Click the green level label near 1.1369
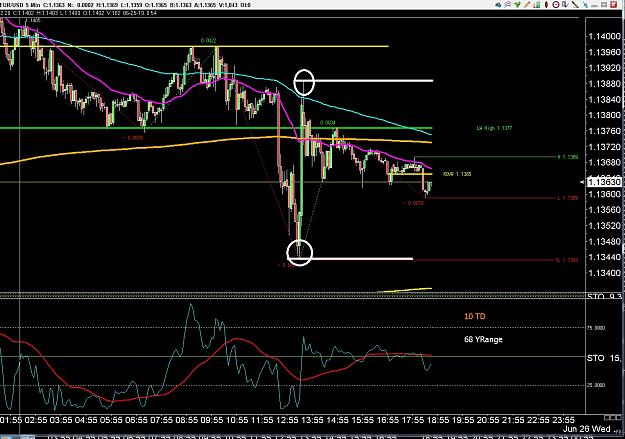This screenshot has height=439, width=625. click(568, 157)
